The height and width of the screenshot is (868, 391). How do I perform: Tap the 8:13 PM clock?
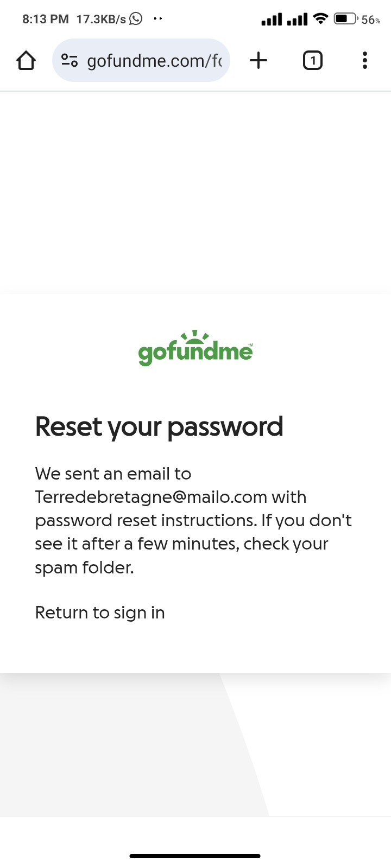(46, 20)
